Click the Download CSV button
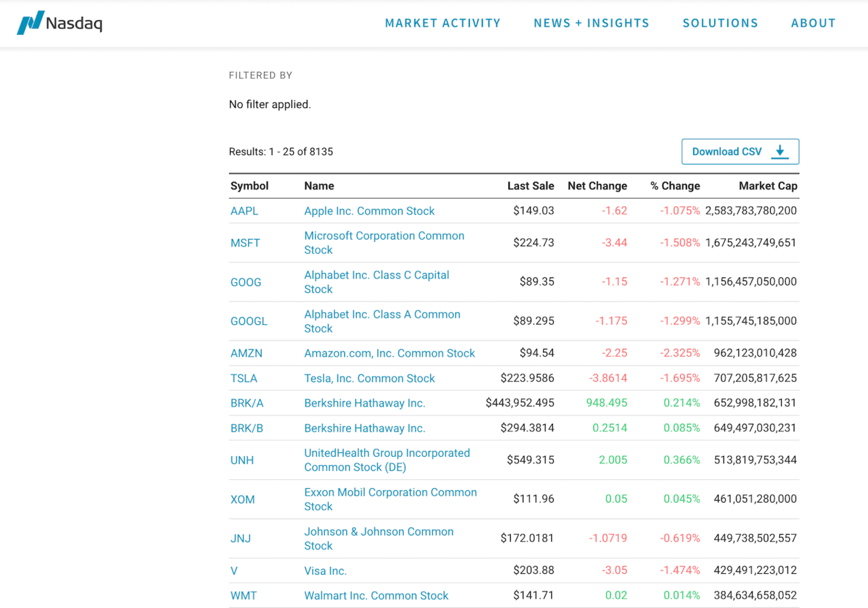 click(740, 151)
